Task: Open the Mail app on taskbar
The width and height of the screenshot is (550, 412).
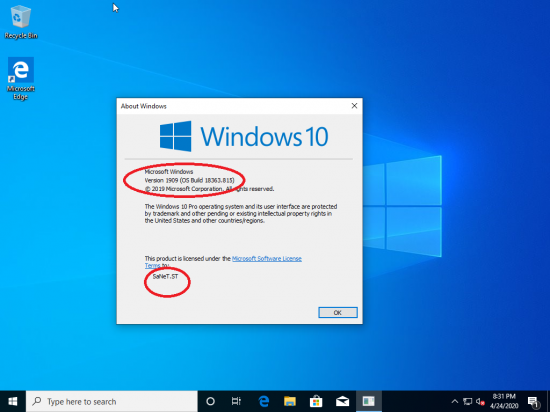Action: point(342,401)
